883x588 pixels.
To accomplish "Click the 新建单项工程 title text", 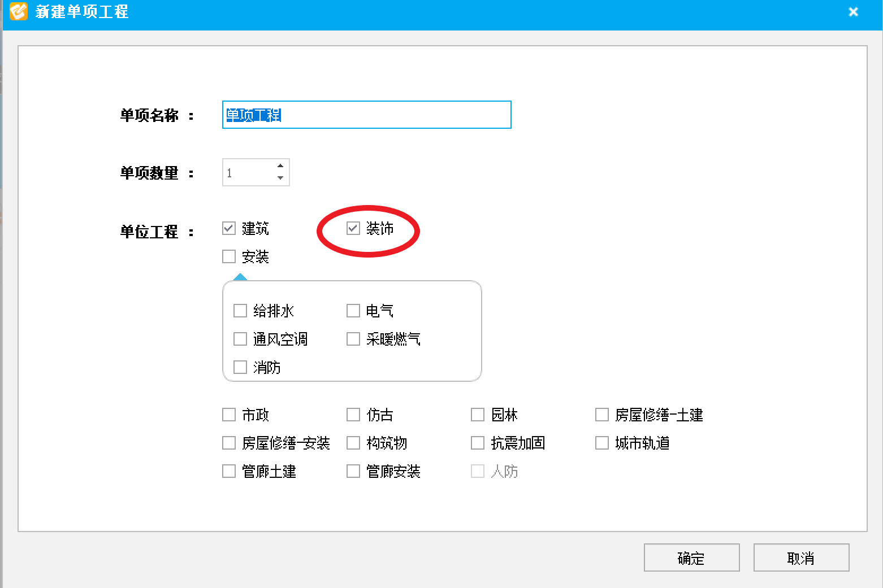I will pyautogui.click(x=82, y=12).
